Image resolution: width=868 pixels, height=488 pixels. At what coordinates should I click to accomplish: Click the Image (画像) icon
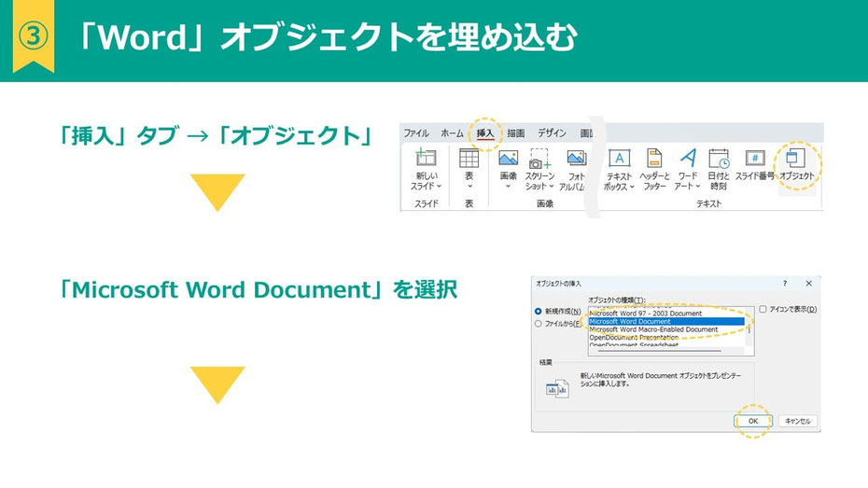[508, 159]
